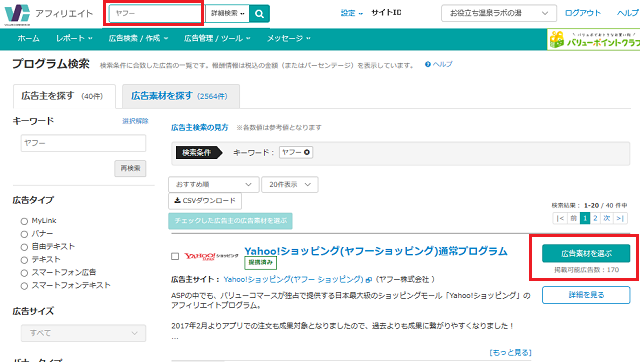Click the もっと見る link
The image size is (640, 362).
tap(511, 352)
